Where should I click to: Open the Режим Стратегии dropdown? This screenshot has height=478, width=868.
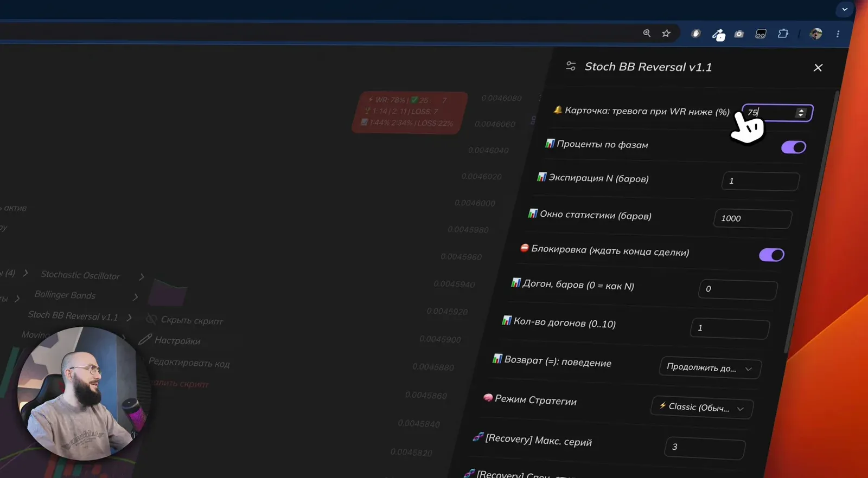coord(702,408)
